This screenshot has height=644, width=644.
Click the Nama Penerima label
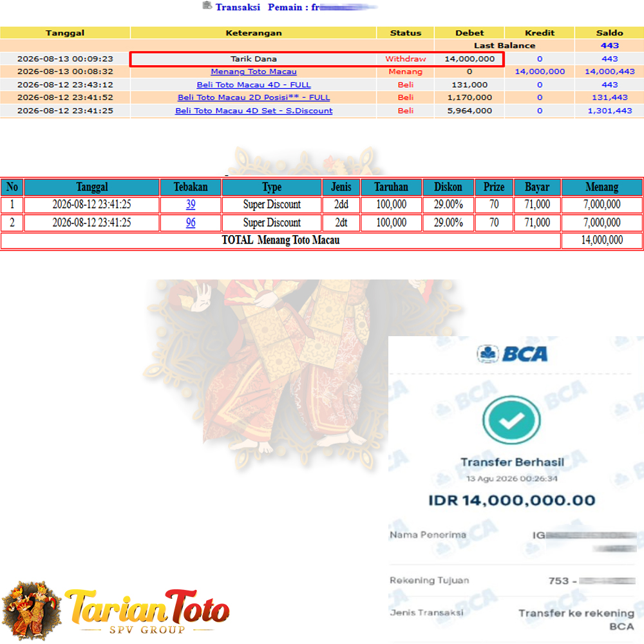pyautogui.click(x=428, y=535)
